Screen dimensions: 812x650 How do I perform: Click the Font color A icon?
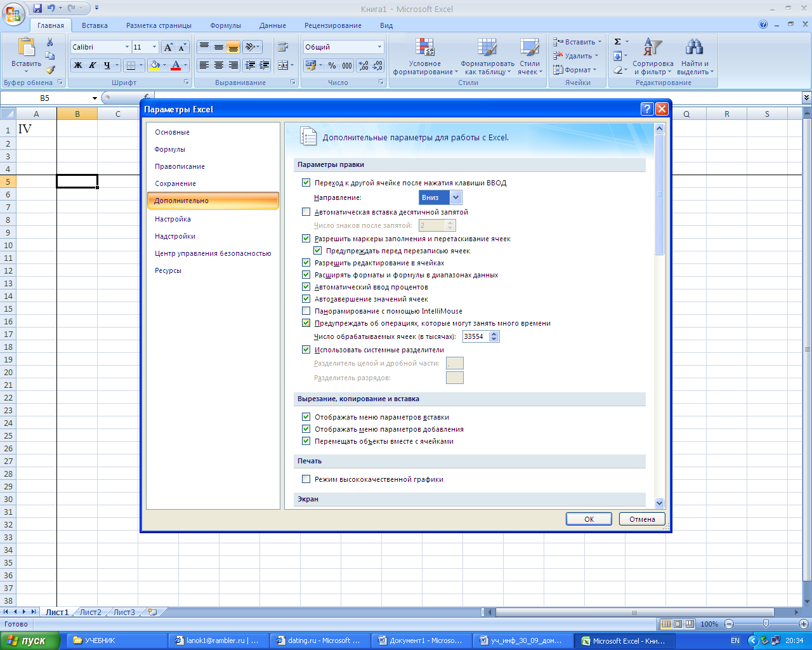coord(176,65)
